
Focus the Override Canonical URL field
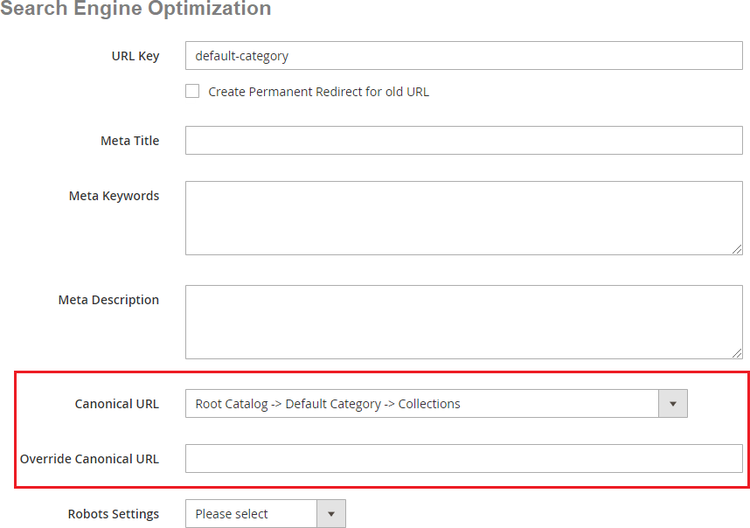point(463,459)
